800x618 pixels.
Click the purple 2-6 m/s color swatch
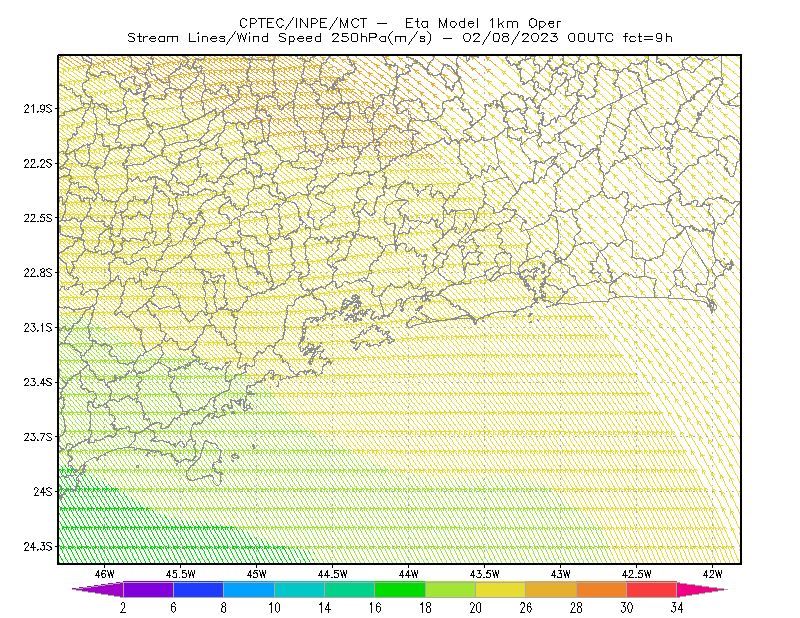click(148, 589)
